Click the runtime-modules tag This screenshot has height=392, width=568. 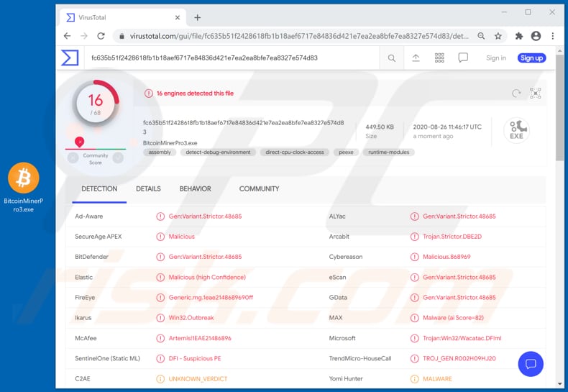[x=389, y=152]
